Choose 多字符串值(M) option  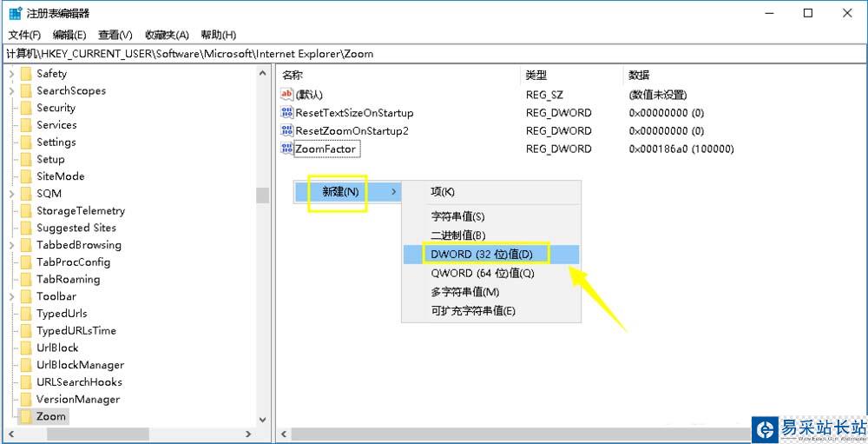[x=491, y=292]
